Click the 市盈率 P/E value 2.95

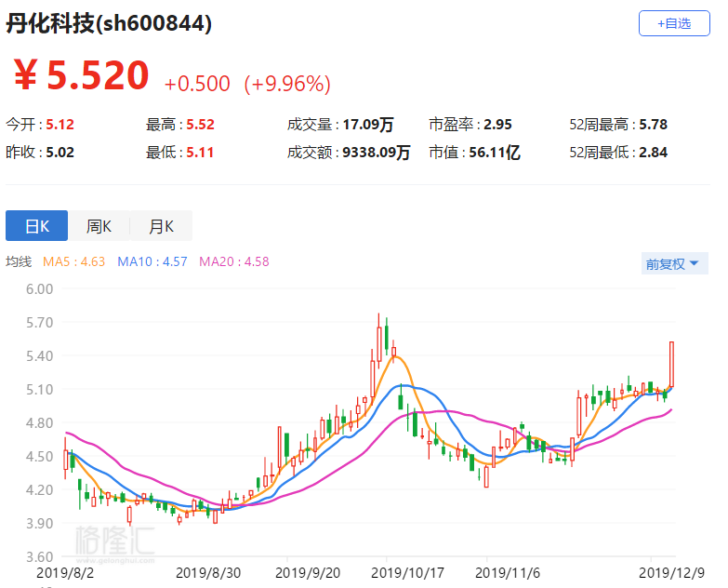pos(497,125)
